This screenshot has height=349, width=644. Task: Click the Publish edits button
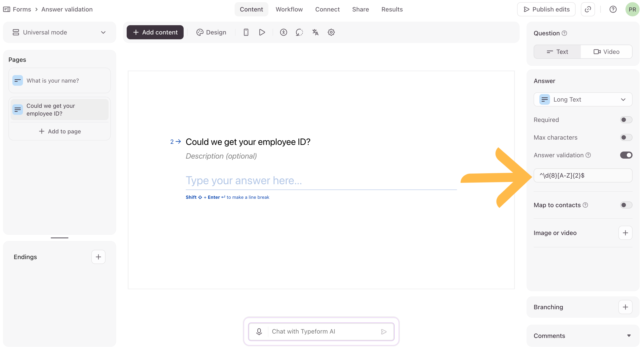pyautogui.click(x=546, y=9)
